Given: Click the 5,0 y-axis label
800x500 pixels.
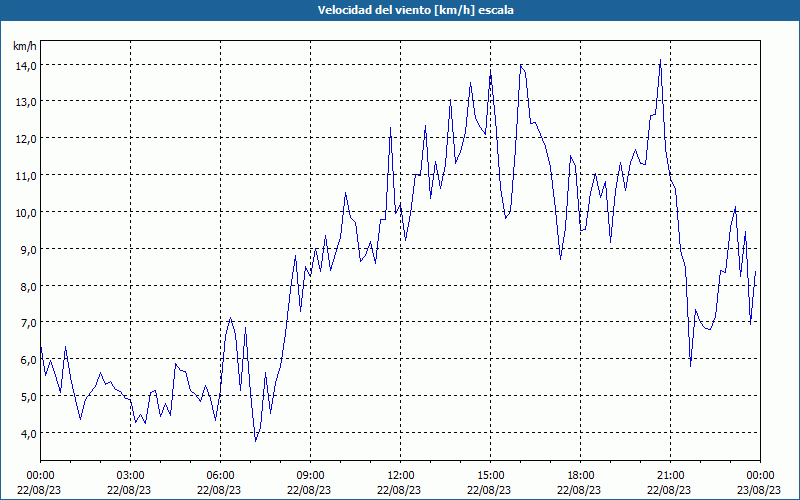Looking at the screenshot, I should (x=29, y=396).
